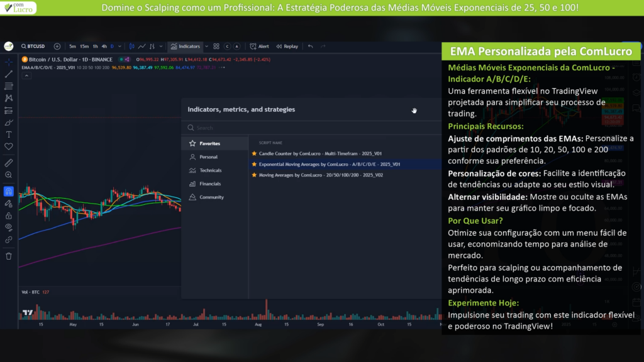Screen dimensions: 644x362
Task: Select the Community category
Action: click(215, 197)
